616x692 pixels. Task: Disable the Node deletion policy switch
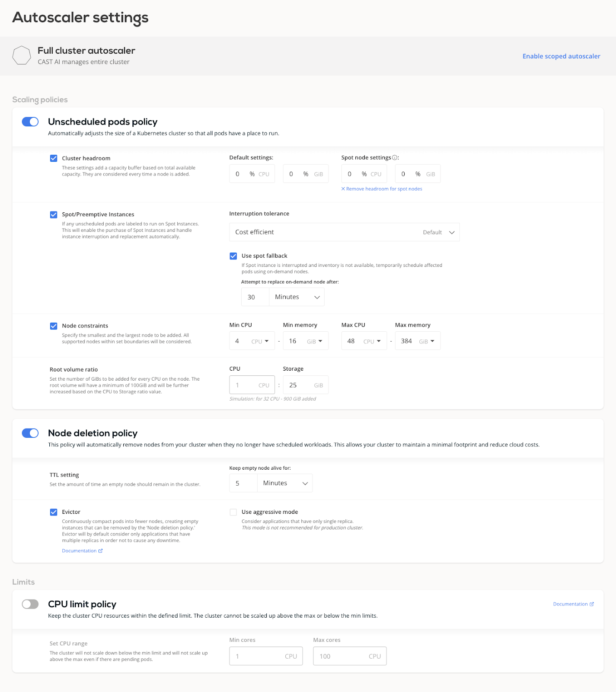(30, 433)
